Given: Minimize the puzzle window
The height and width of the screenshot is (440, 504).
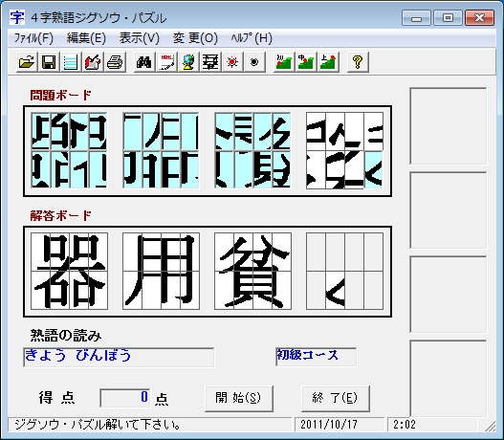Looking at the screenshot, I should tap(416, 17).
